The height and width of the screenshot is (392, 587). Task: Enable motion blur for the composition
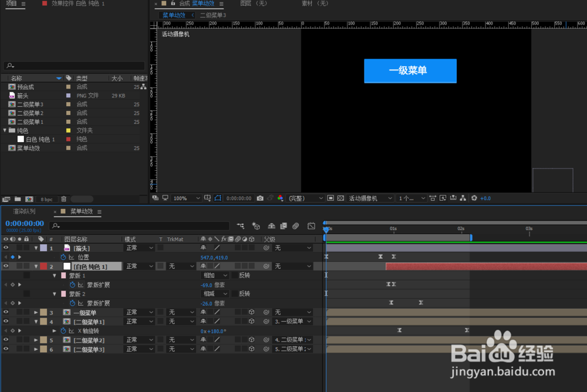pos(295,226)
